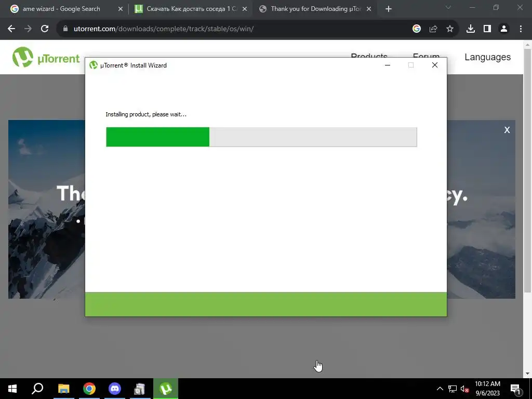Minimize the Chrome browser window
Screen dimensions: 532x399
pyautogui.click(x=472, y=7)
